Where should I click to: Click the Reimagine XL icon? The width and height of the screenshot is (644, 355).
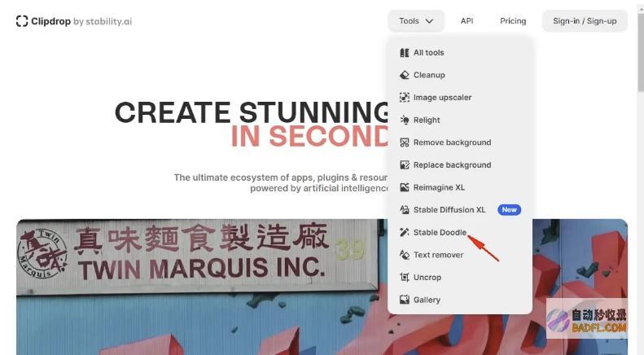point(405,187)
